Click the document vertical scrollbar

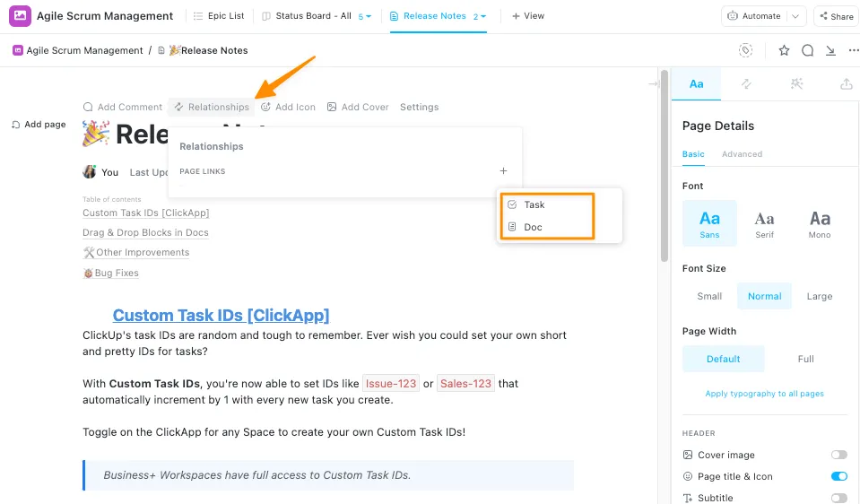665,166
